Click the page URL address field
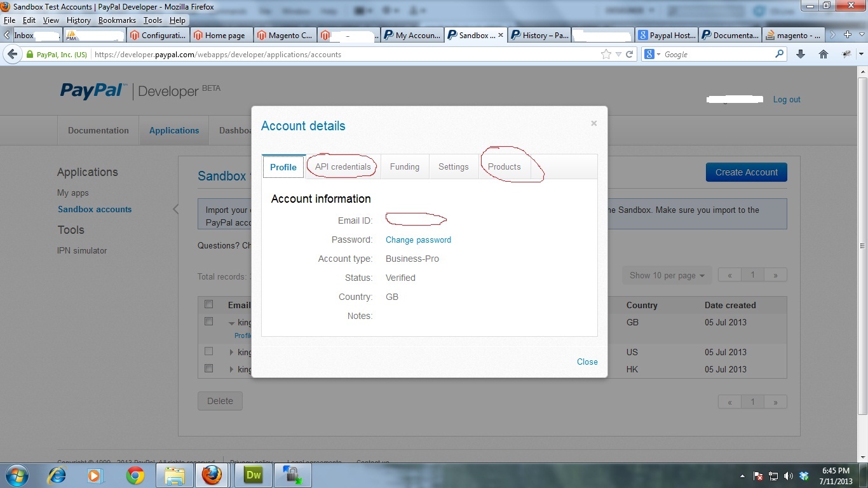 [345, 55]
